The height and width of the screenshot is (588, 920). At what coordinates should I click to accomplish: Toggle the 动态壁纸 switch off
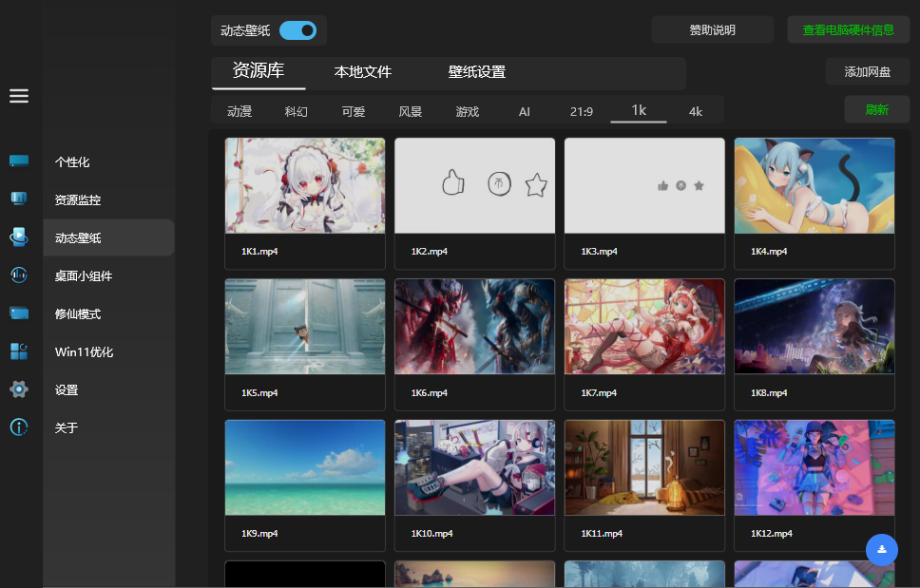(x=297, y=30)
